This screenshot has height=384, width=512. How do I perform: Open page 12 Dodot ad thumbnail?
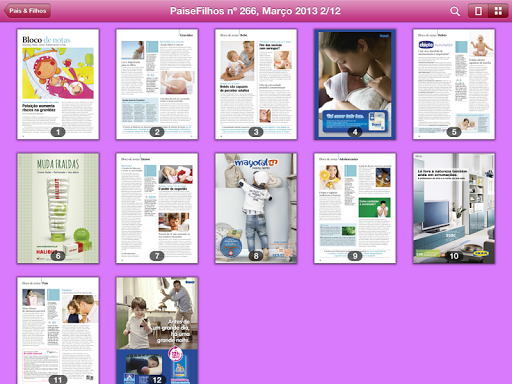click(157, 331)
